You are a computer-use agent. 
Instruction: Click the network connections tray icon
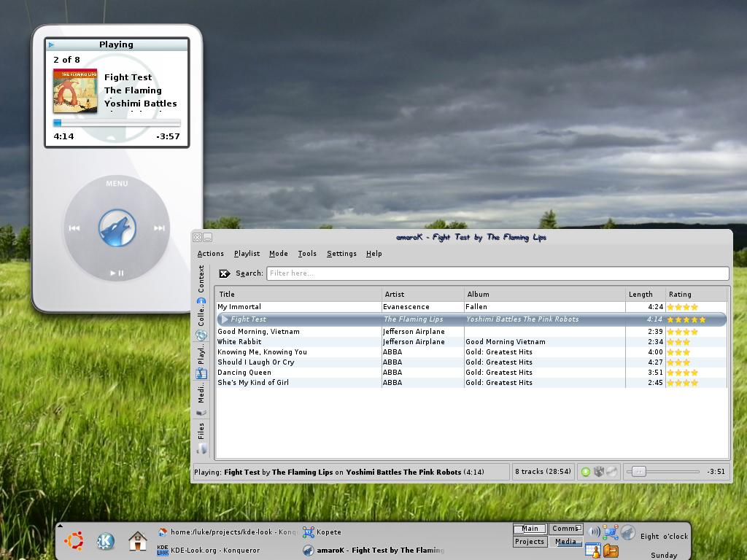611,532
